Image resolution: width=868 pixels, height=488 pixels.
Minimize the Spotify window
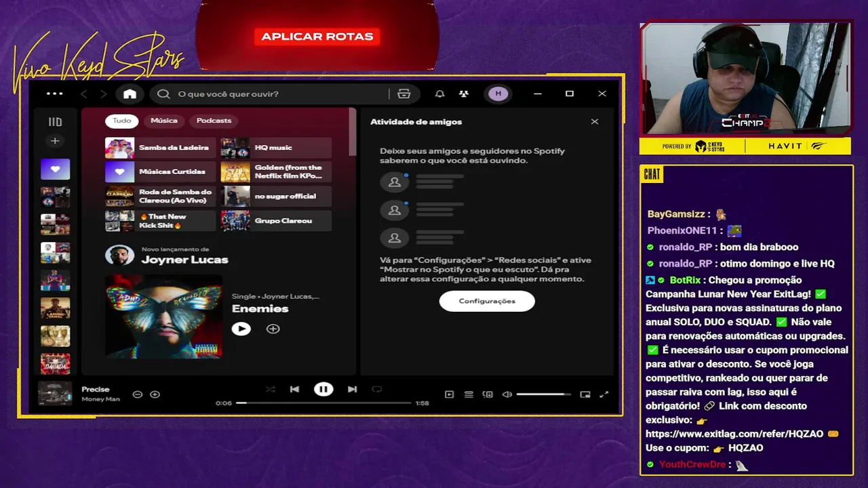(x=537, y=94)
